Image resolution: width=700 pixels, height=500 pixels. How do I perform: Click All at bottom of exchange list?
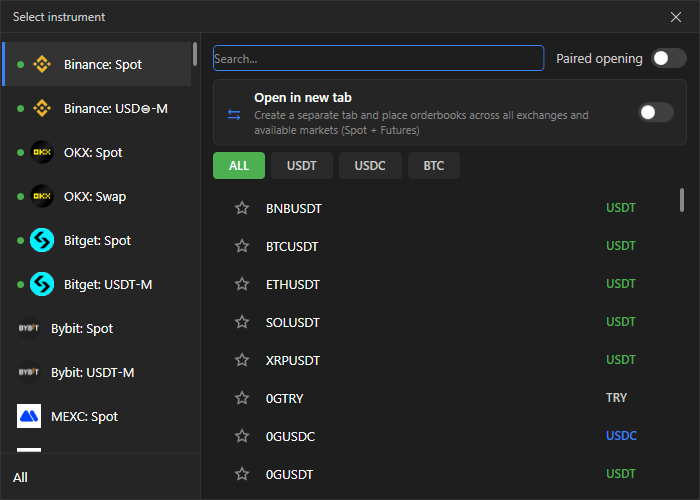coord(20,477)
